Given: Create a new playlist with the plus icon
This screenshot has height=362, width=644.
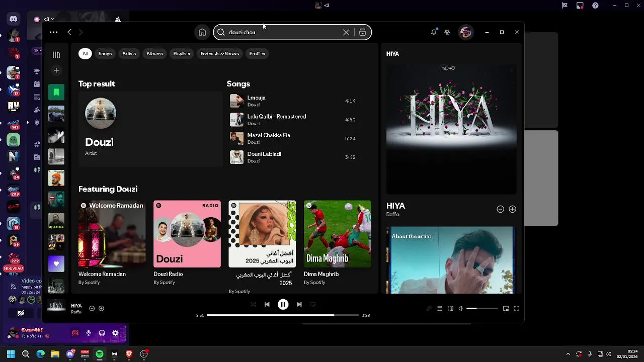Looking at the screenshot, I should click(x=56, y=70).
